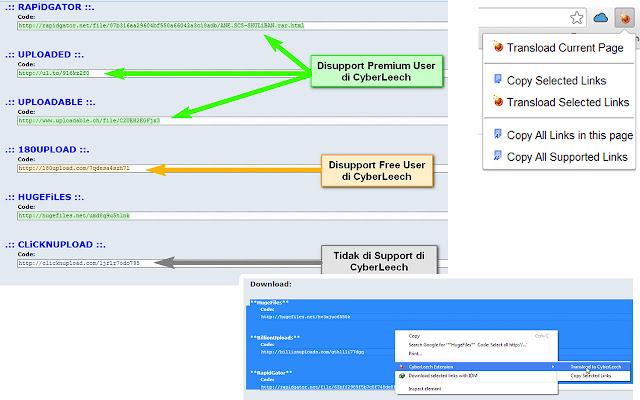This screenshot has height=400, width=640.
Task: Click the hugefiles.net link under HUGEFiLES heading
Action: [74, 216]
